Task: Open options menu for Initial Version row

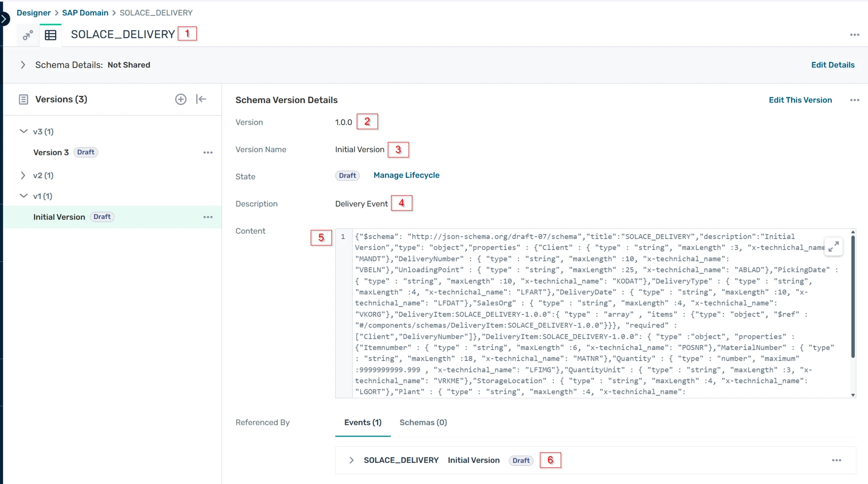Action: coord(208,217)
